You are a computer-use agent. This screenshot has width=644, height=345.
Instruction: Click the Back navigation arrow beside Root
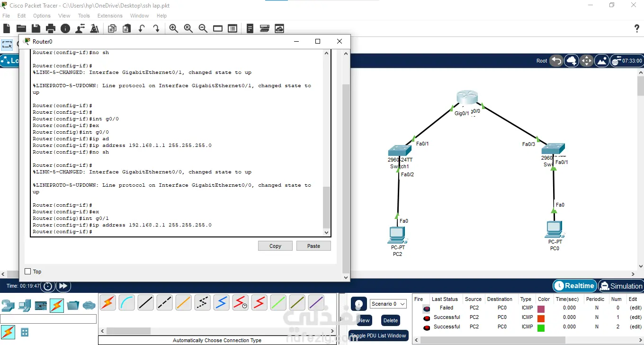point(556,61)
